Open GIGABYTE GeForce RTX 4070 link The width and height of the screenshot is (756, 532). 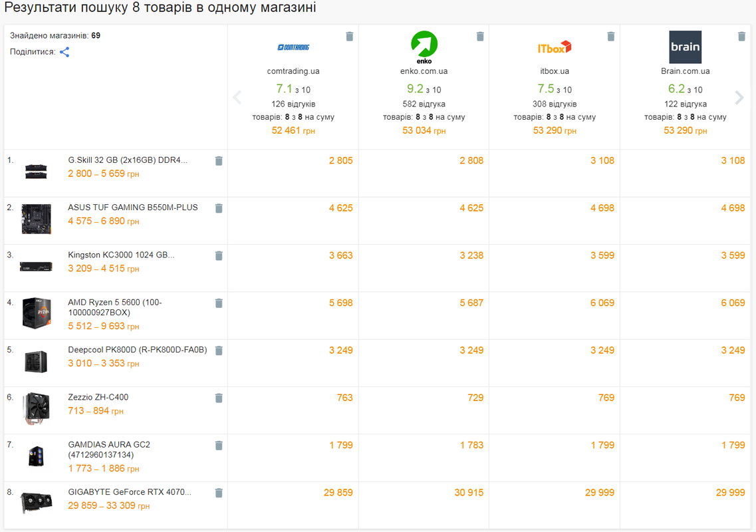coord(130,492)
